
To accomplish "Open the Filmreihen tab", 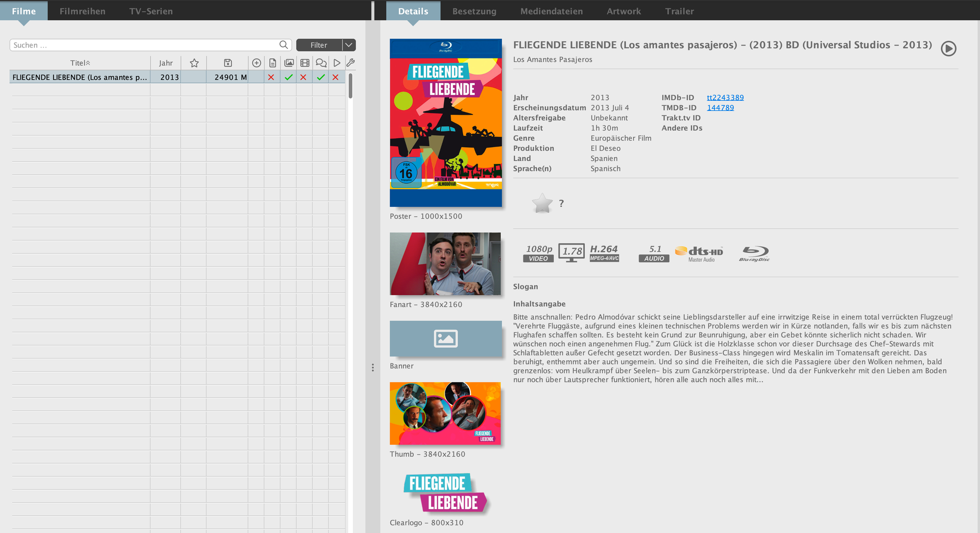I will click(82, 11).
